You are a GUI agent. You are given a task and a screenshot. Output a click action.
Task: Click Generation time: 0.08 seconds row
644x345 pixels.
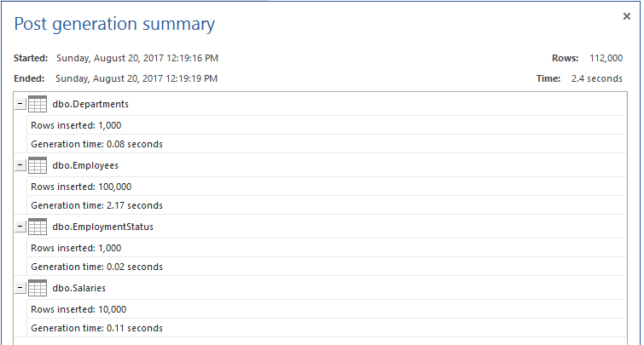pyautogui.click(x=96, y=144)
